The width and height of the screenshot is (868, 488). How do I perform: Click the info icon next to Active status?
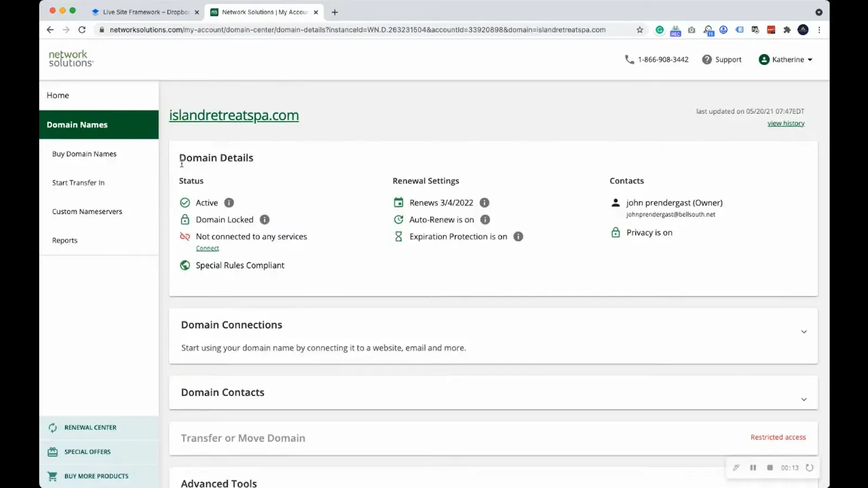click(229, 202)
